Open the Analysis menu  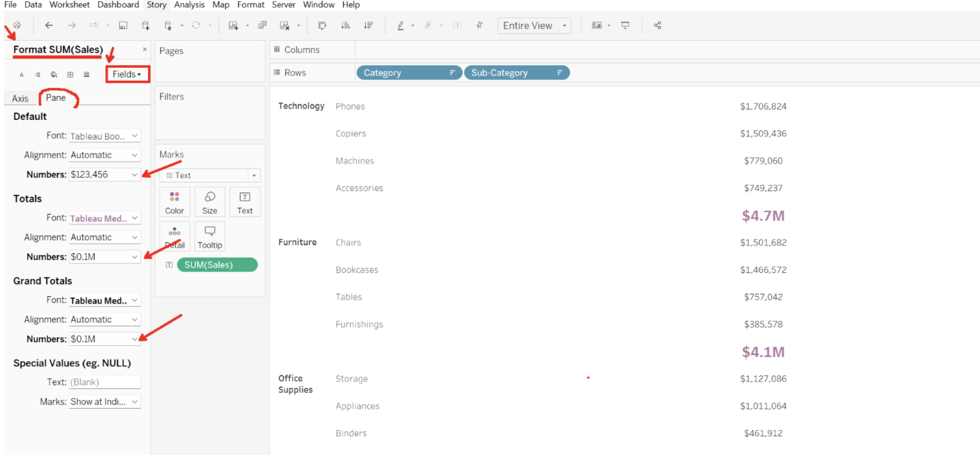189,5
